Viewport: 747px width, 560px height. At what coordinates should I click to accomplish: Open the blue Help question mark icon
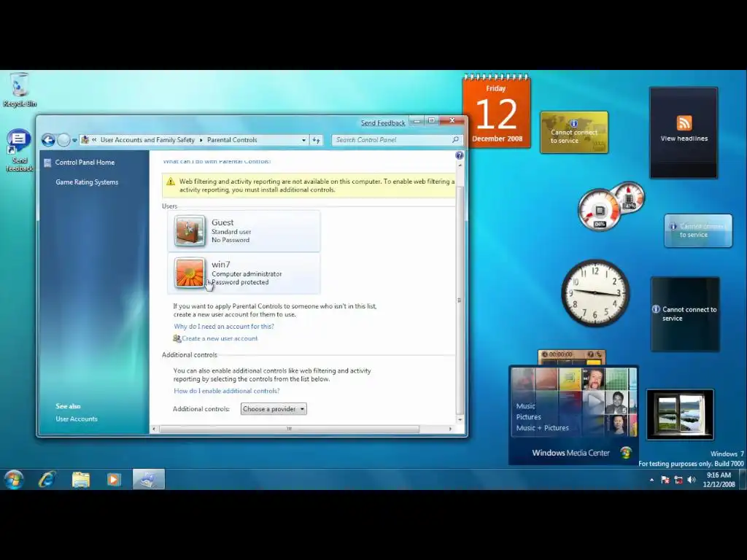(x=460, y=155)
